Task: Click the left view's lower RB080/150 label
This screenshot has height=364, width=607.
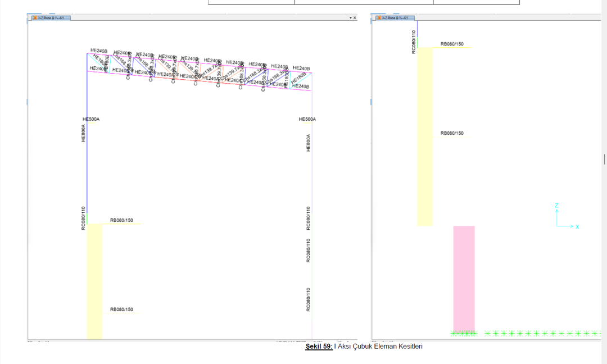Action: click(x=121, y=310)
